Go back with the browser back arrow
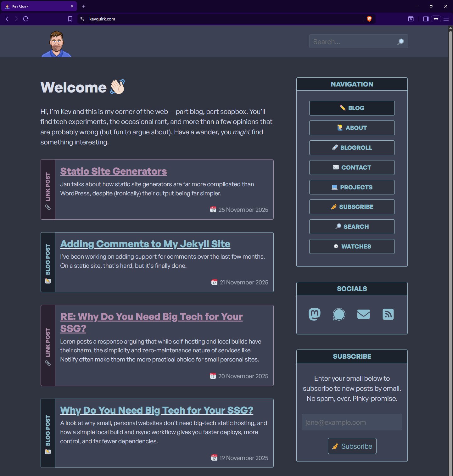 pos(7,19)
